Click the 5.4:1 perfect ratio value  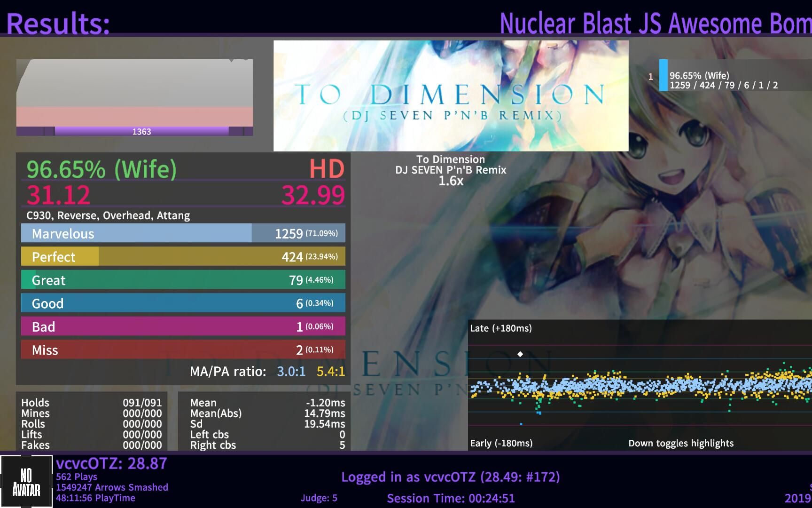click(x=331, y=372)
